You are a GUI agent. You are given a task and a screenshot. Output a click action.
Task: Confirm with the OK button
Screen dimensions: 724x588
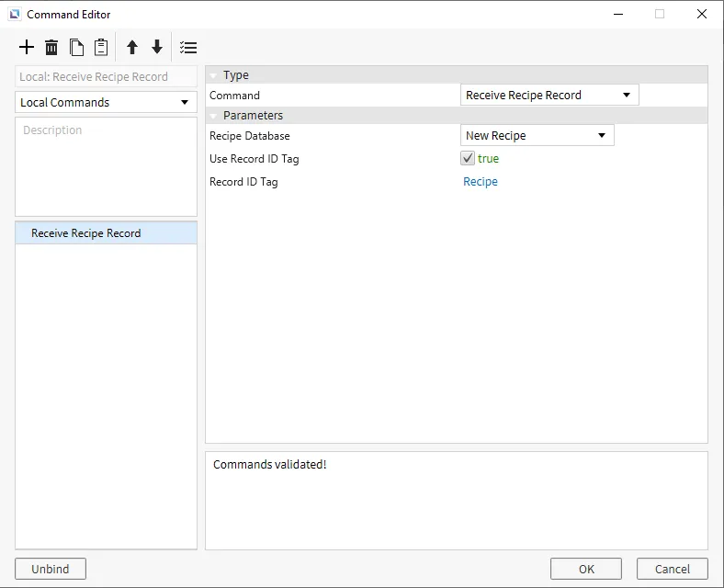click(586, 569)
